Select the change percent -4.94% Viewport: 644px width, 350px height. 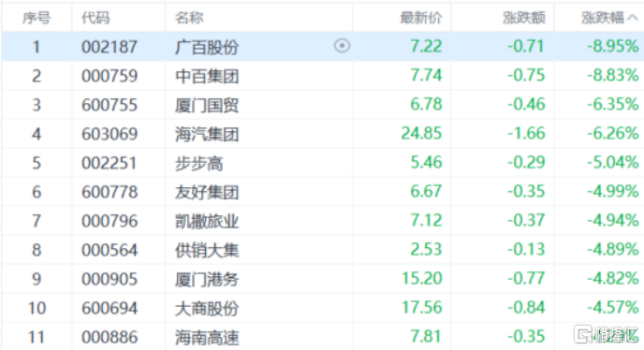[612, 220]
